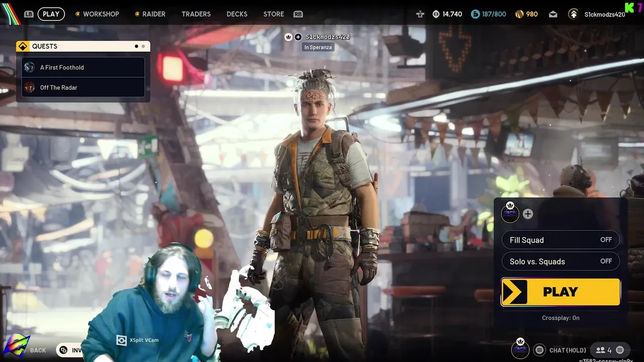Click the S1ckmodzs420 username in top bar
Viewport: 644px width, 362px height.
[x=604, y=15]
